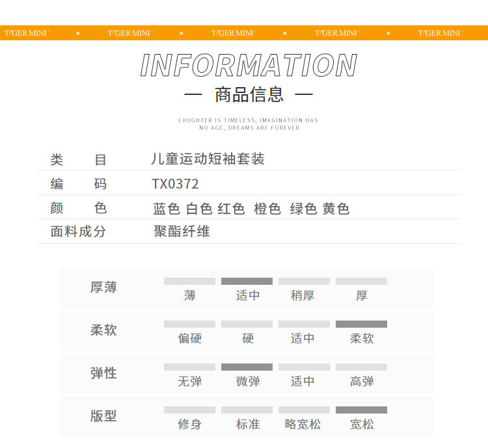This screenshot has height=448, width=488.
Task: Click the arrow before the last TIGER MINI logo
Action: [x=388, y=33]
